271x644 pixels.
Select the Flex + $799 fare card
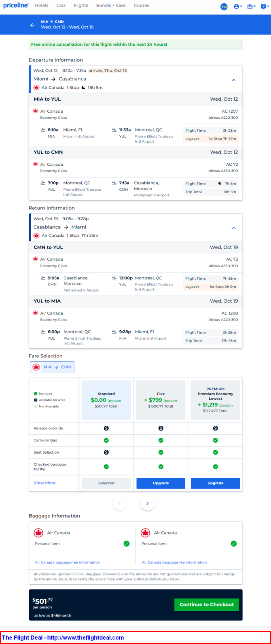coord(161,400)
